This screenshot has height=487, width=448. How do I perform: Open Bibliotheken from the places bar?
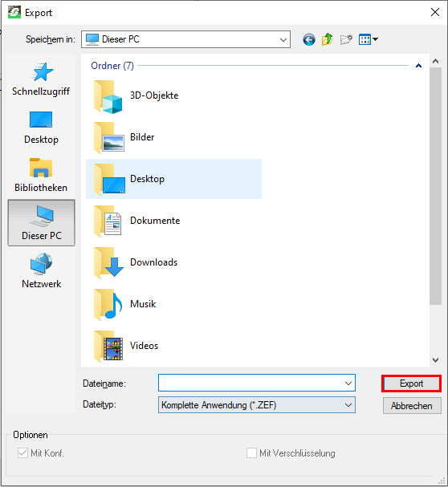(x=41, y=176)
